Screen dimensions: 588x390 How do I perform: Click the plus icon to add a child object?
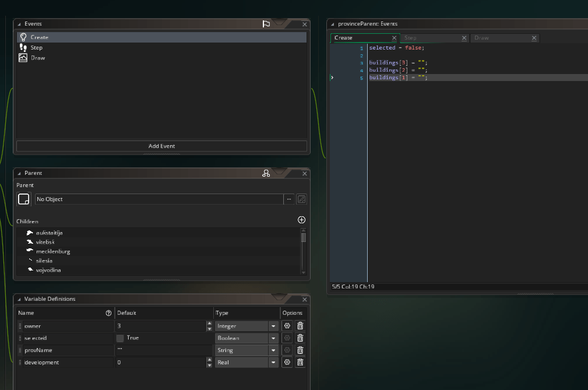301,220
